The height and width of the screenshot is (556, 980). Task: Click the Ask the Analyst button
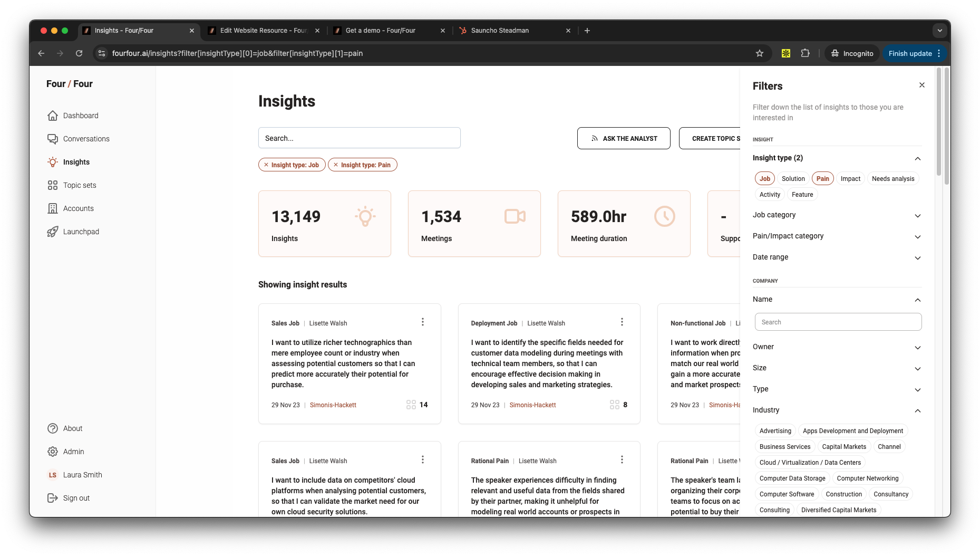[x=624, y=138]
